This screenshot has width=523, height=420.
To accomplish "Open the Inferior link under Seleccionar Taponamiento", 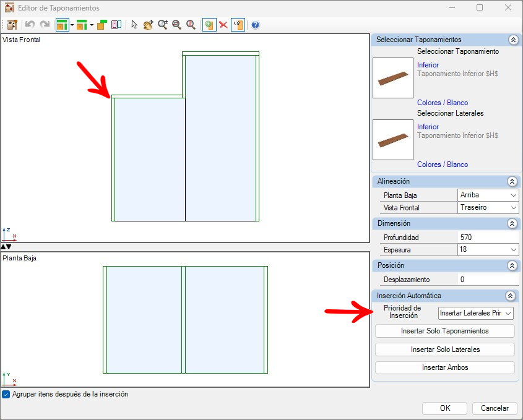I will pos(428,65).
